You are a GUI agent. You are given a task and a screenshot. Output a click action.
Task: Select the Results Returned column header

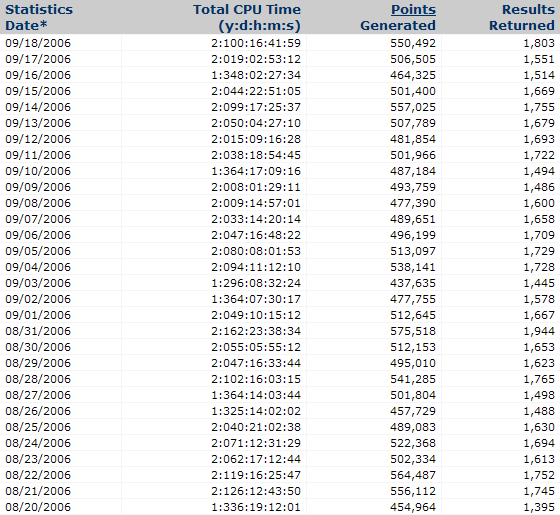[x=521, y=18]
